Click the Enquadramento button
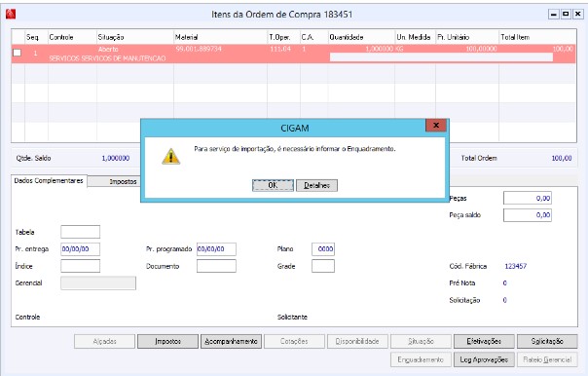This screenshot has width=588, height=376. 421,359
